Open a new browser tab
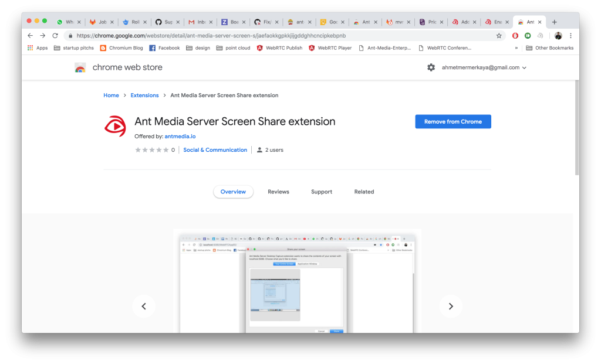Screen dimensions: 601x364 click(x=554, y=22)
